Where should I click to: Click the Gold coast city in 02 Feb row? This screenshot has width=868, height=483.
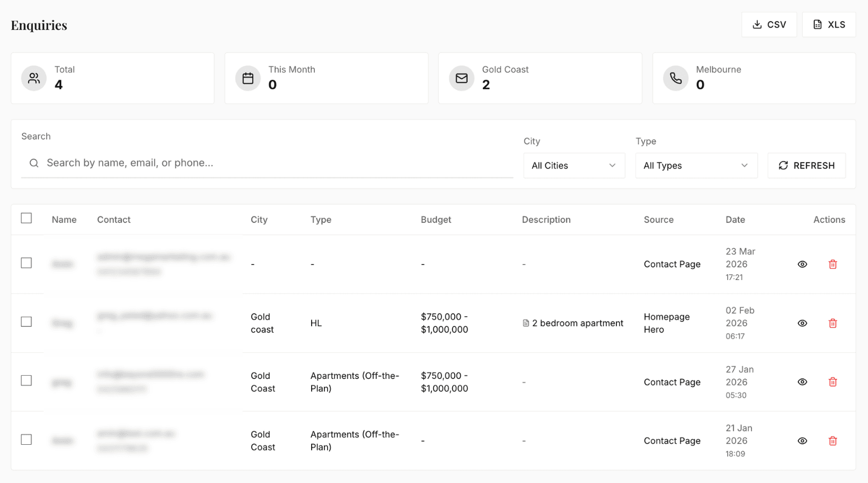(262, 323)
